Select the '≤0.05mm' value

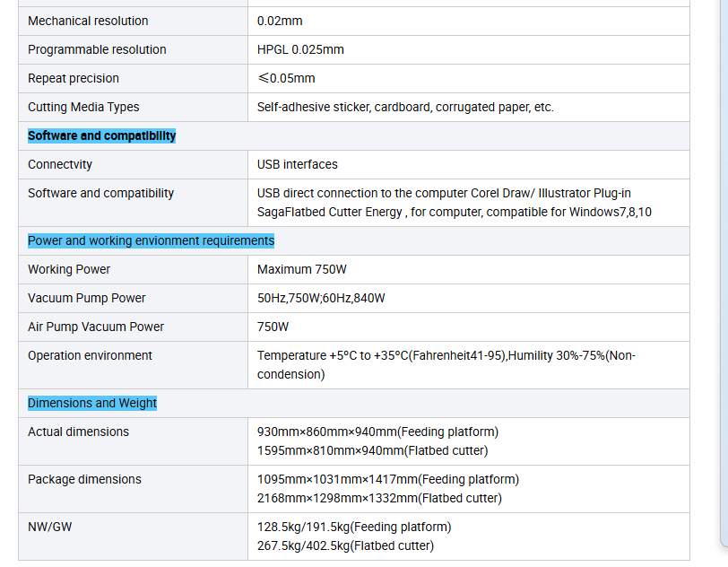(x=286, y=78)
